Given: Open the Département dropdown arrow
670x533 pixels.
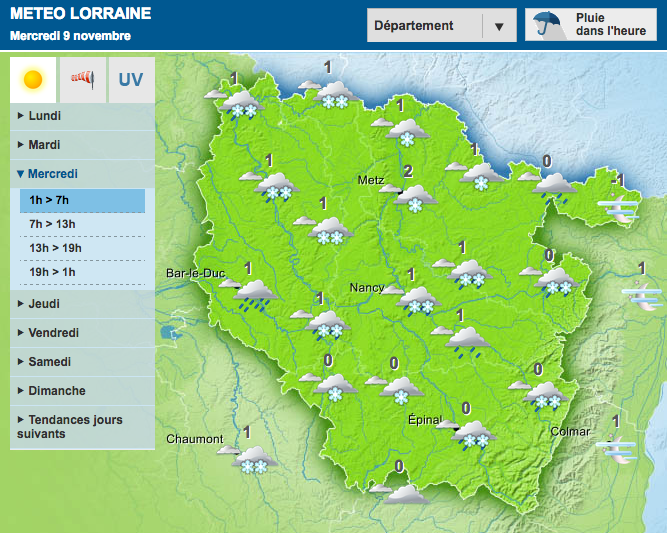Looking at the screenshot, I should pyautogui.click(x=499, y=26).
